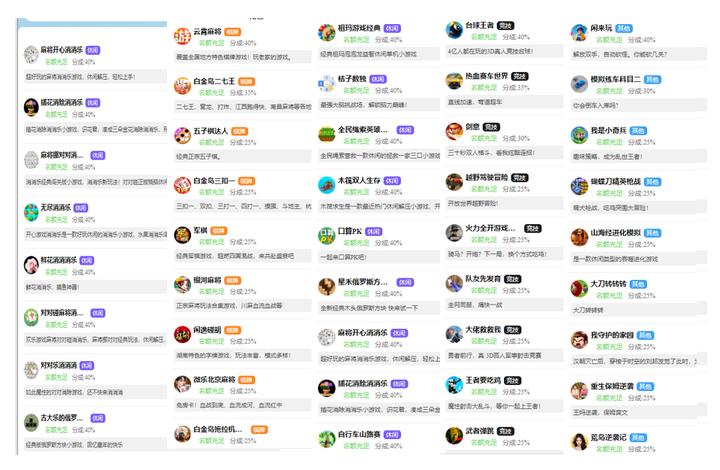The width and height of the screenshot is (720, 470).
Task: Open the 云霄麻将 game icon
Action: pos(182,36)
